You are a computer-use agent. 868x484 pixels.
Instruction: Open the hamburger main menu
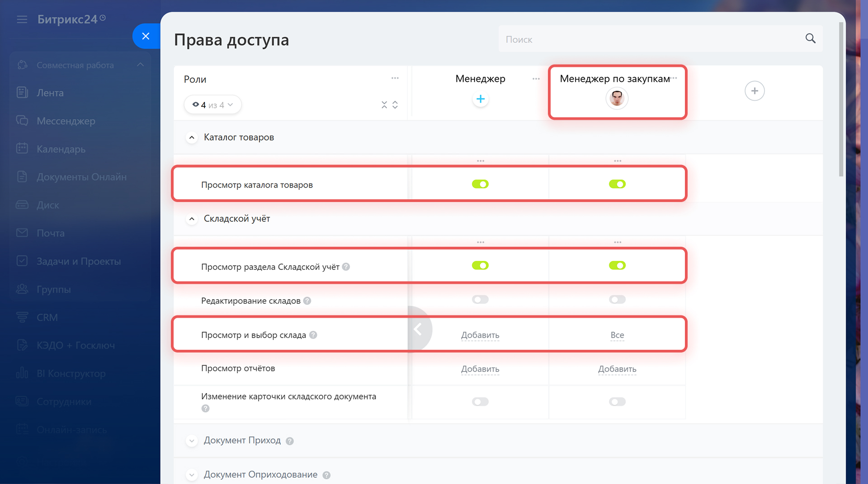22,19
